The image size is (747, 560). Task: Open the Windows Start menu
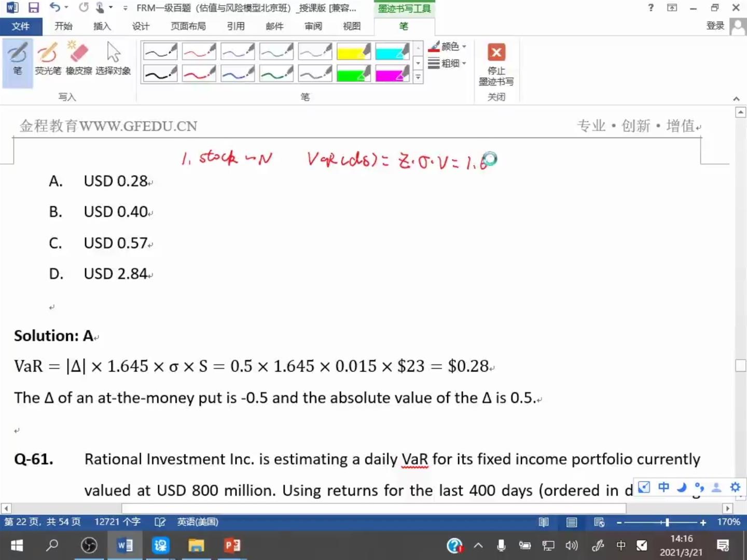[x=17, y=545]
